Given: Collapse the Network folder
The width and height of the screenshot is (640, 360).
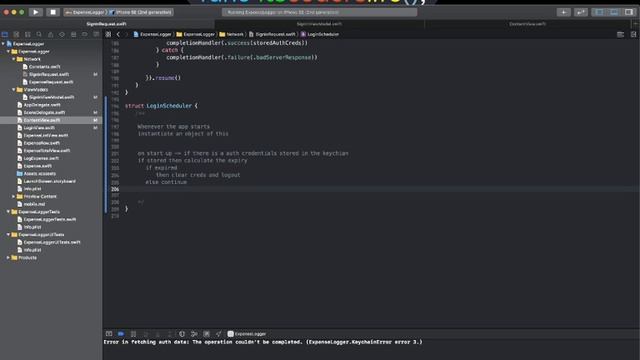Looking at the screenshot, I should (13, 59).
